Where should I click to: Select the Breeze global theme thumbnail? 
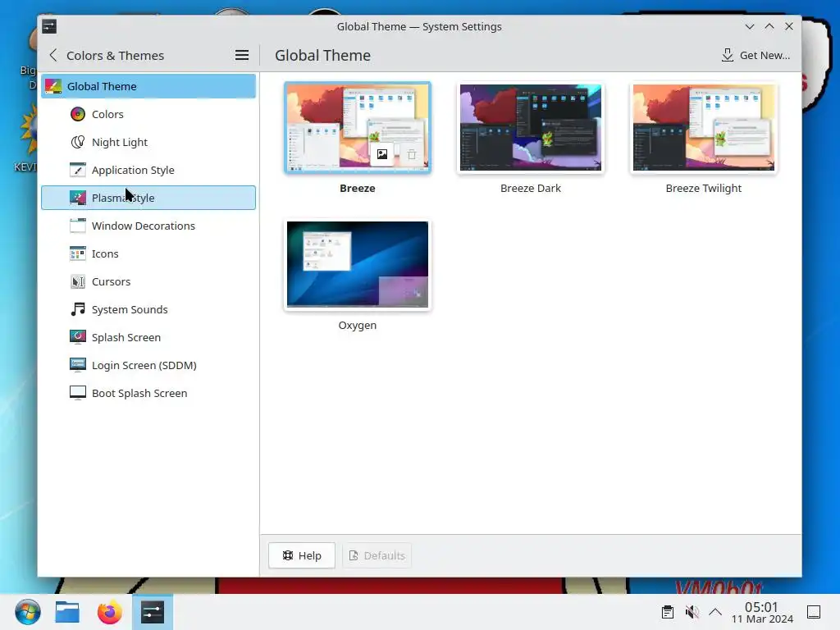(358, 127)
